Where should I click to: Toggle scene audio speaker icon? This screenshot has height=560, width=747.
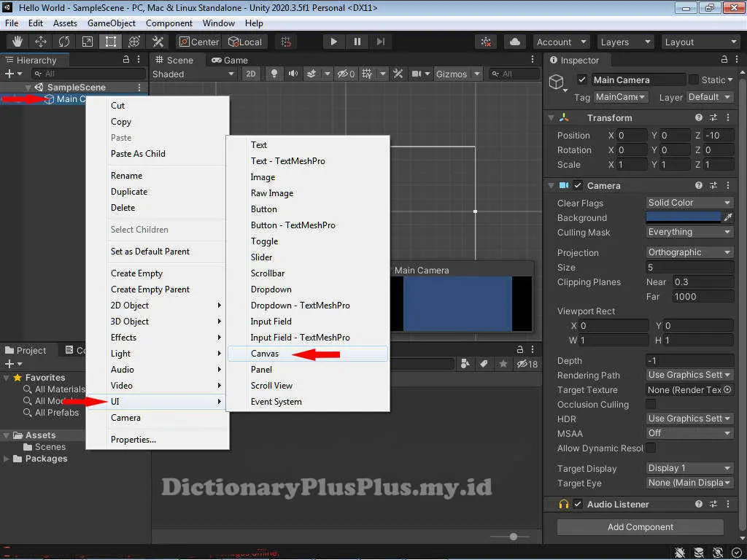pos(293,74)
